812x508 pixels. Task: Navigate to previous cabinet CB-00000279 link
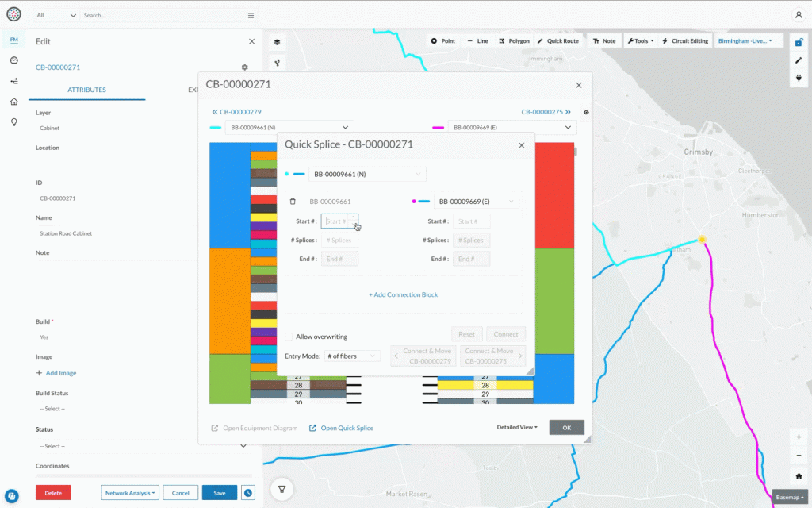pyautogui.click(x=236, y=112)
